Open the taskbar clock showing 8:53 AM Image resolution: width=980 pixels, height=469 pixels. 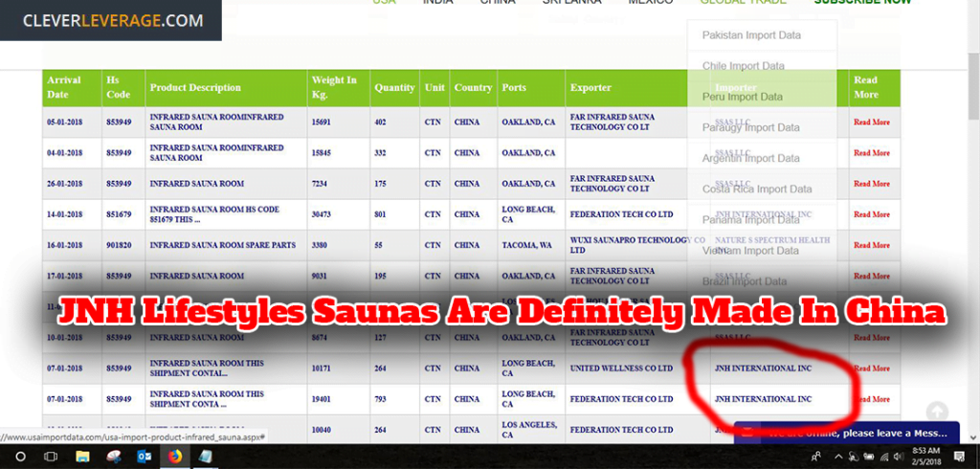[x=924, y=457]
